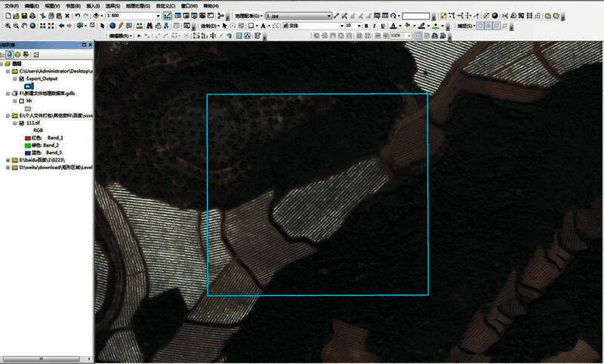Screen dimensions: 604x364
Task: Click the red Band_1 color swatch
Action: (x=28, y=137)
